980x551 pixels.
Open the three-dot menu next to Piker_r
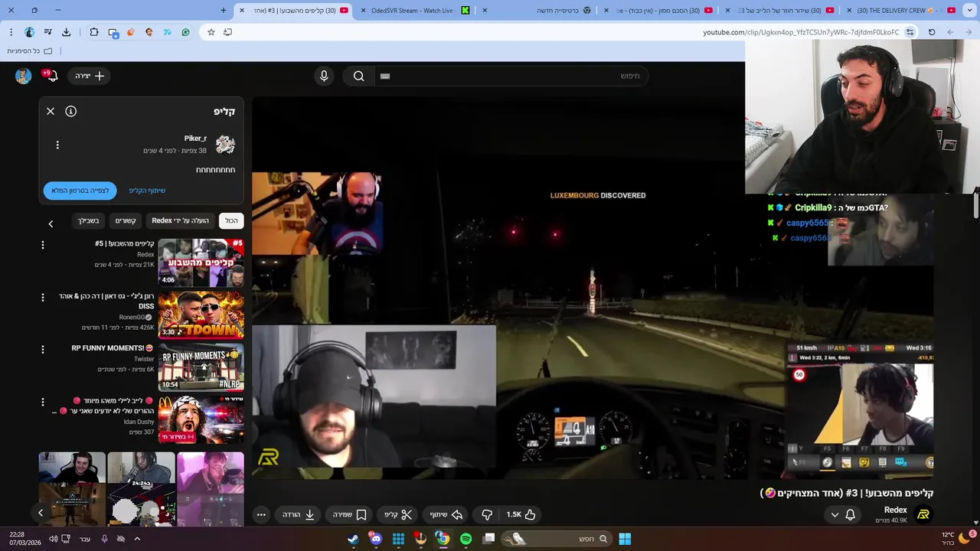click(57, 145)
